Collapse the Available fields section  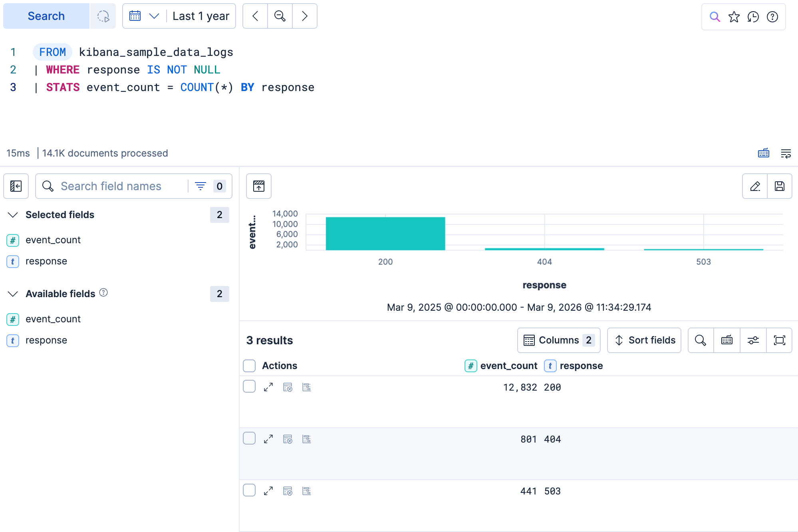click(x=12, y=294)
